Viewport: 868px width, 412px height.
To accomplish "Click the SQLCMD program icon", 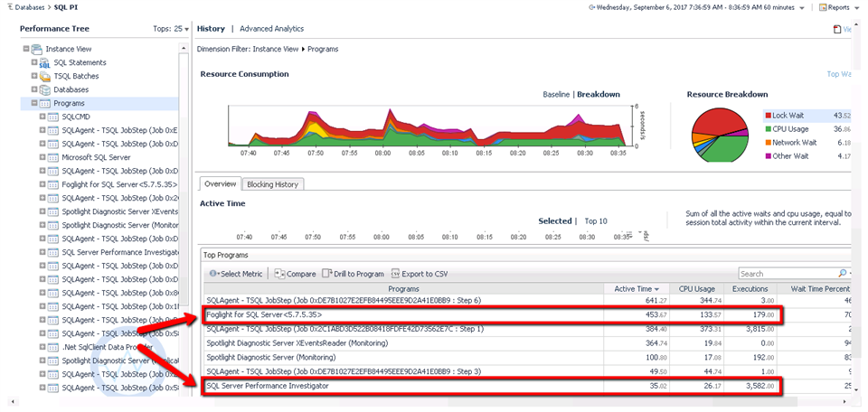I will (53, 117).
